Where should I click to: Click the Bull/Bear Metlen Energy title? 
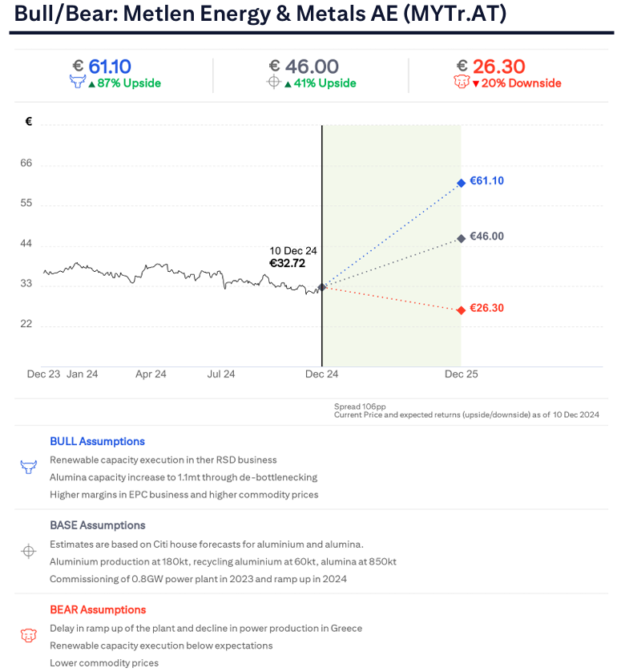(x=260, y=15)
